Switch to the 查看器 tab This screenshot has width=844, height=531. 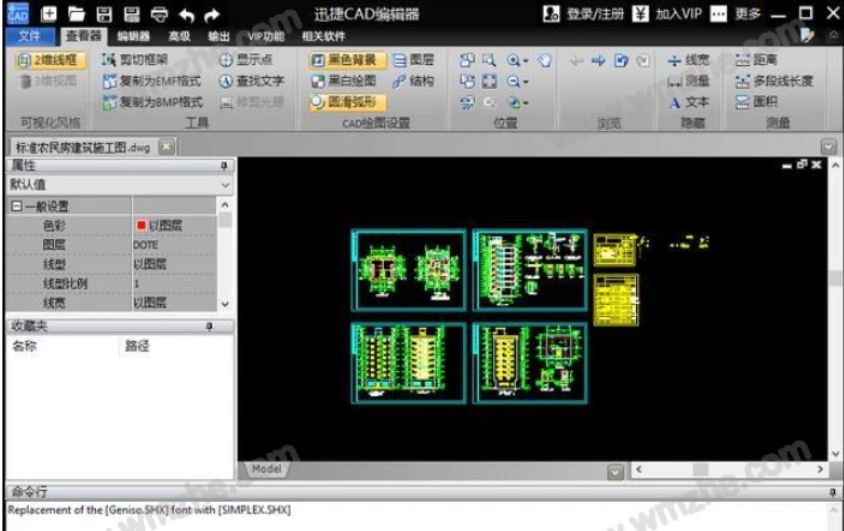pyautogui.click(x=83, y=36)
